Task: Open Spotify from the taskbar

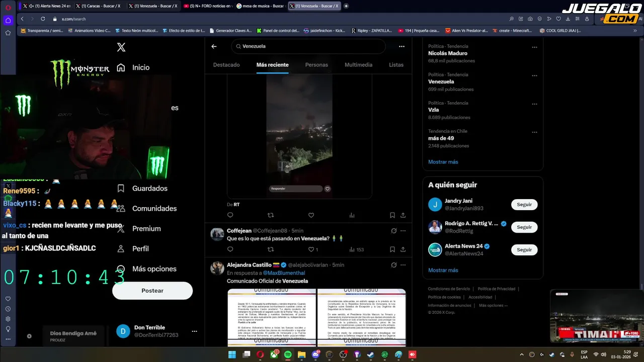Action: coord(288,354)
